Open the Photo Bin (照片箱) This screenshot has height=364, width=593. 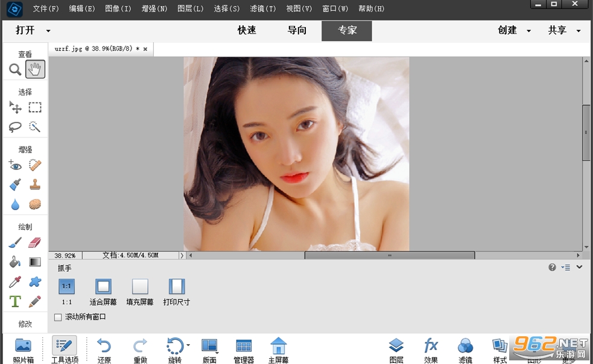tap(23, 350)
